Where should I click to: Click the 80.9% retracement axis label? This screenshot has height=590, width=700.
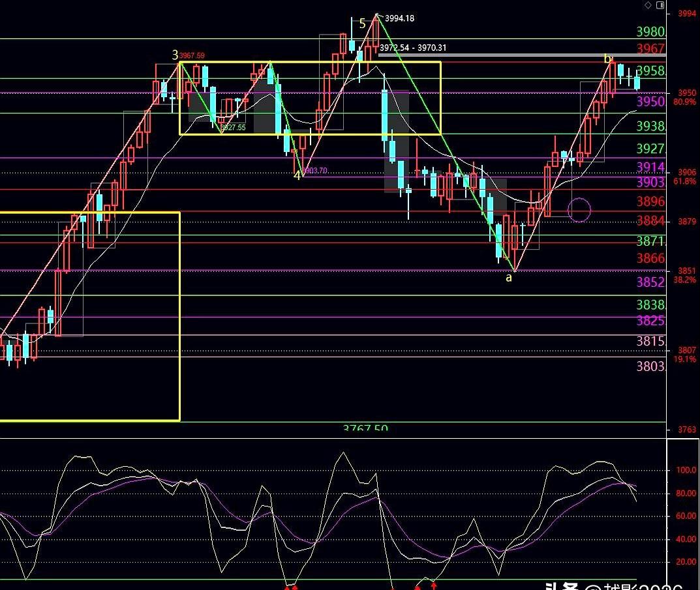pyautogui.click(x=685, y=102)
